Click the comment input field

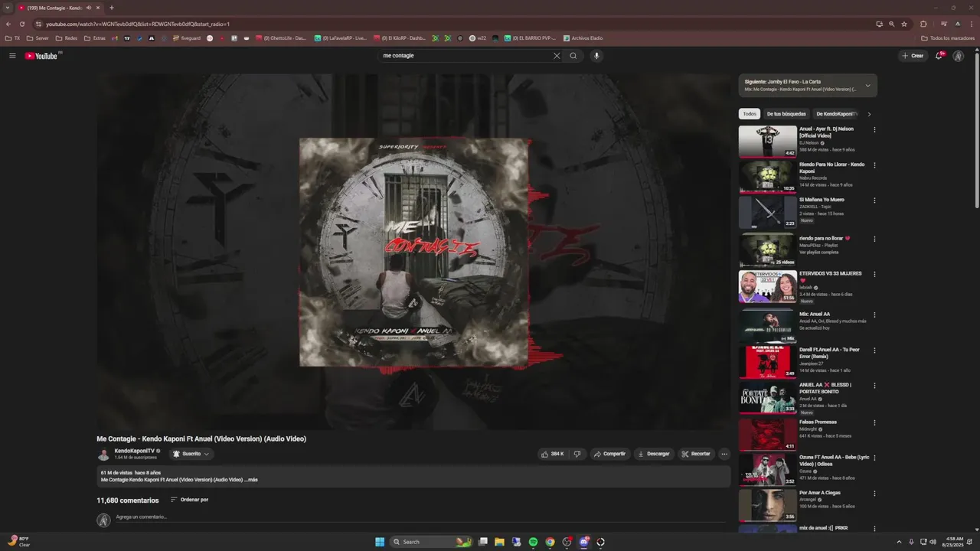(x=420, y=517)
